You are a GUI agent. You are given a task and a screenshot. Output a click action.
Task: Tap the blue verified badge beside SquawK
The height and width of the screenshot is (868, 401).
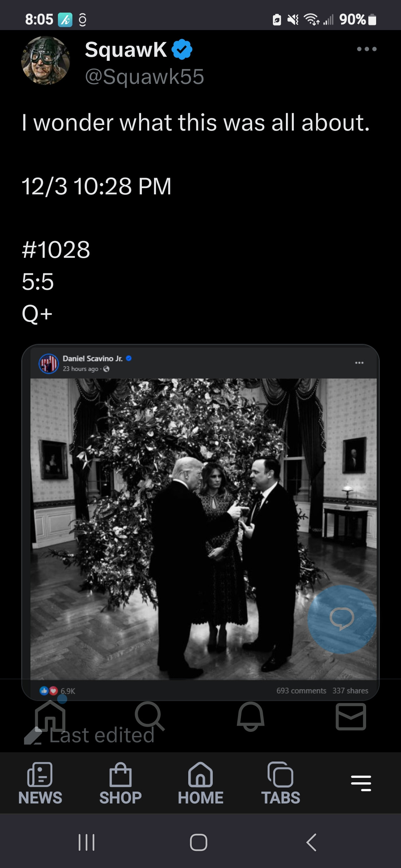click(182, 49)
